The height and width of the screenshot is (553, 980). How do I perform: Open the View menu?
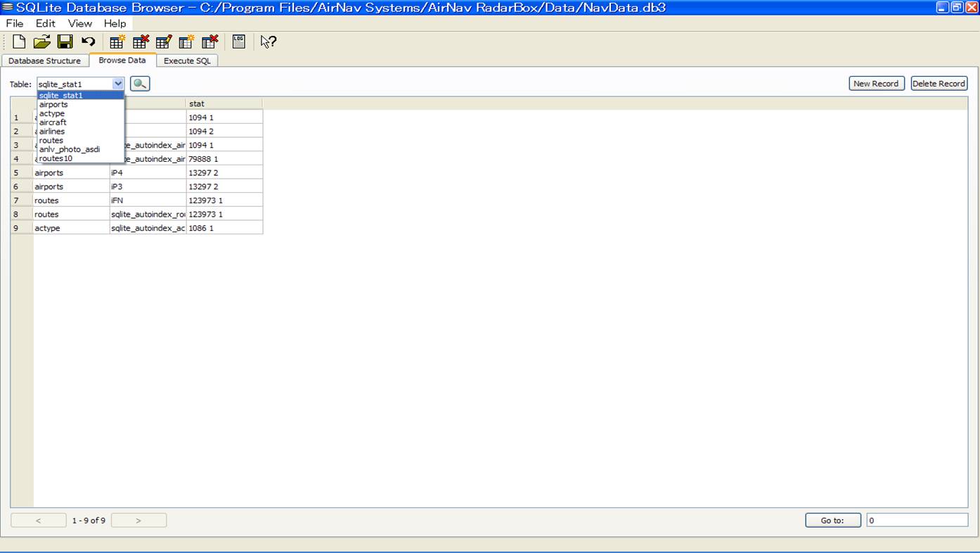click(80, 23)
